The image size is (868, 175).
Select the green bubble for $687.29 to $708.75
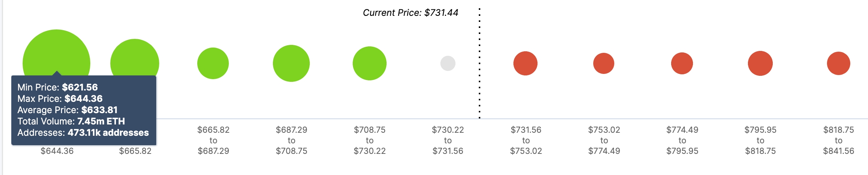291,63
